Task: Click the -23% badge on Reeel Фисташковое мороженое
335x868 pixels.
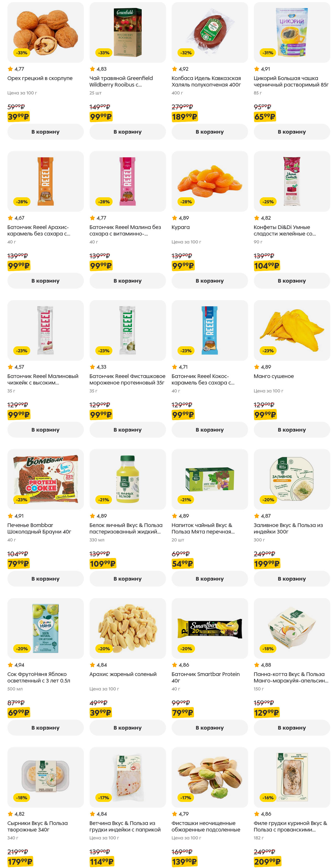Action: (x=104, y=351)
